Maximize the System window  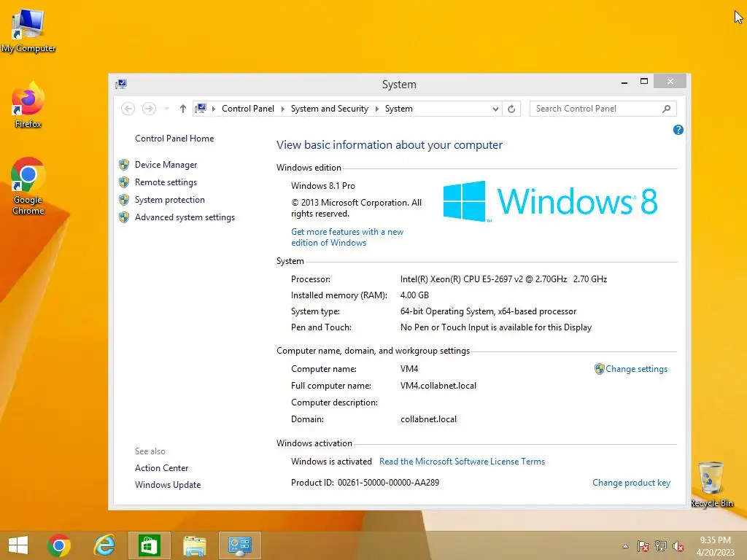(x=644, y=82)
